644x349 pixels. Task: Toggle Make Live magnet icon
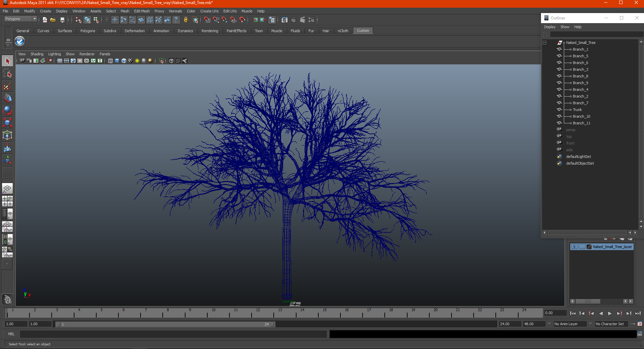(242, 20)
